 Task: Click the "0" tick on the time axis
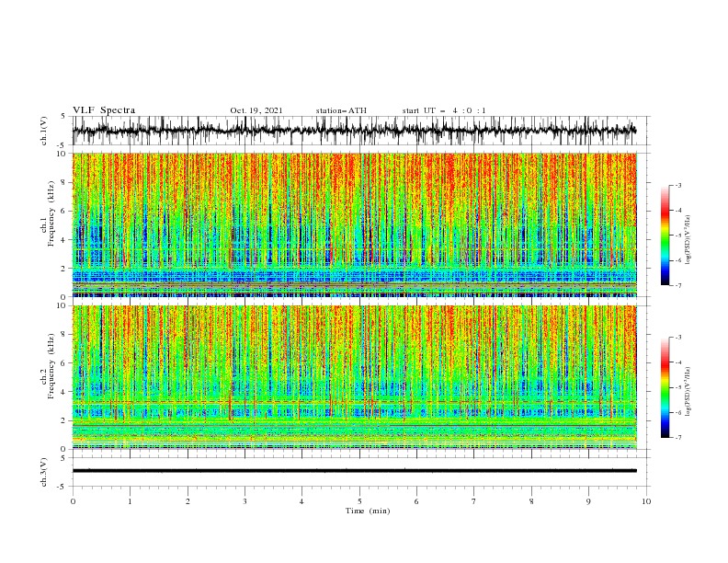tap(73, 501)
